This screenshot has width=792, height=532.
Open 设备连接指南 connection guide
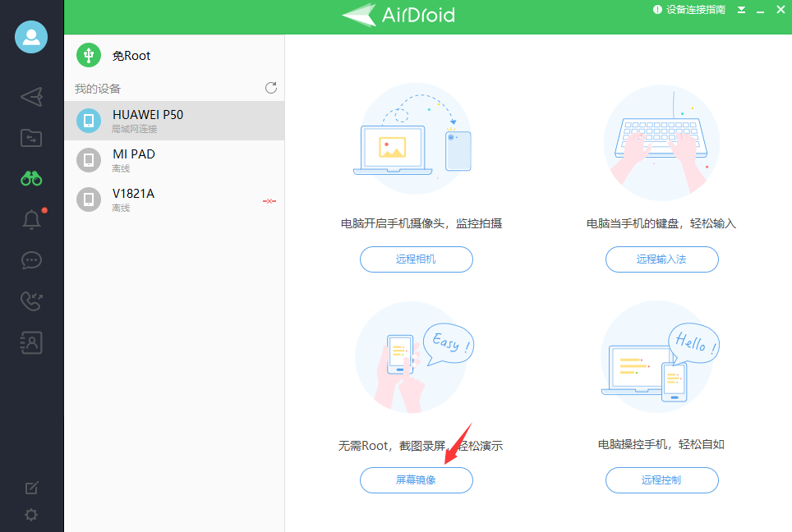coord(689,10)
